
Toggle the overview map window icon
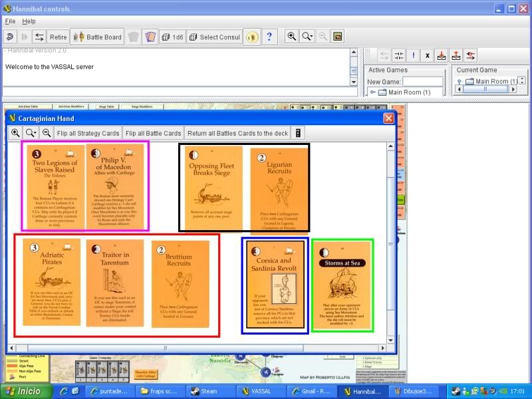tap(338, 37)
